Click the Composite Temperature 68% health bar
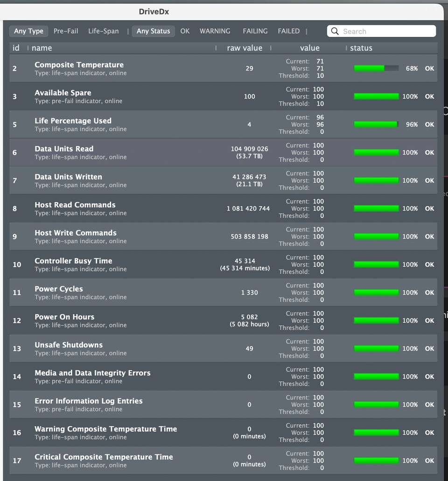 pyautogui.click(x=376, y=68)
